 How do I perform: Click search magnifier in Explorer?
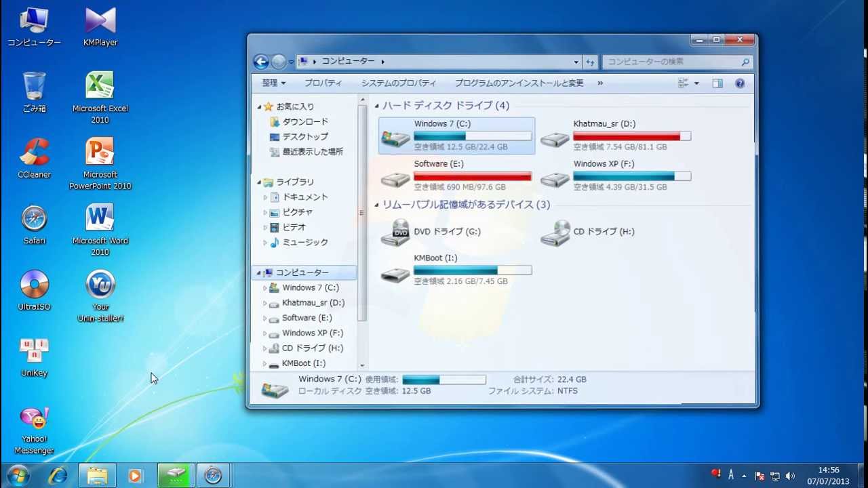745,62
